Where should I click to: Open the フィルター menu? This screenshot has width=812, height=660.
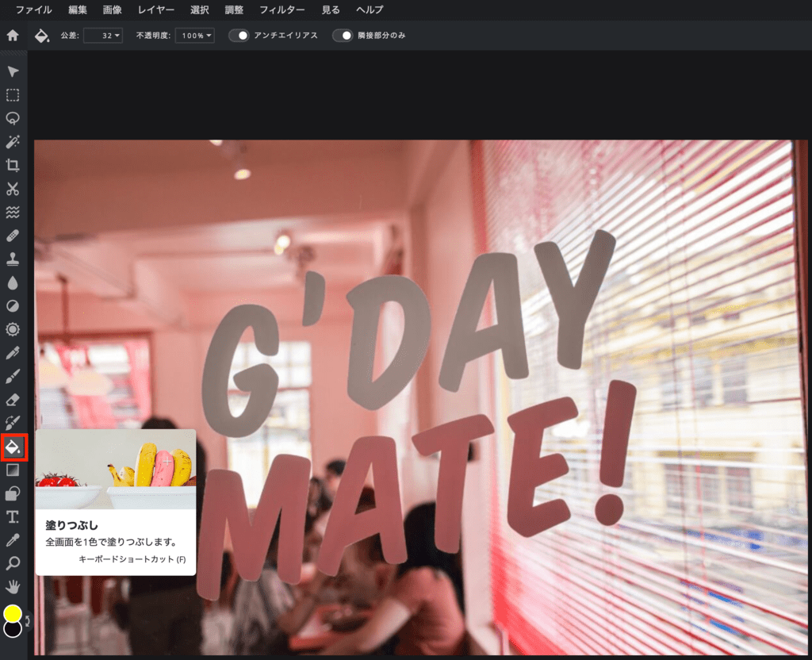282,10
